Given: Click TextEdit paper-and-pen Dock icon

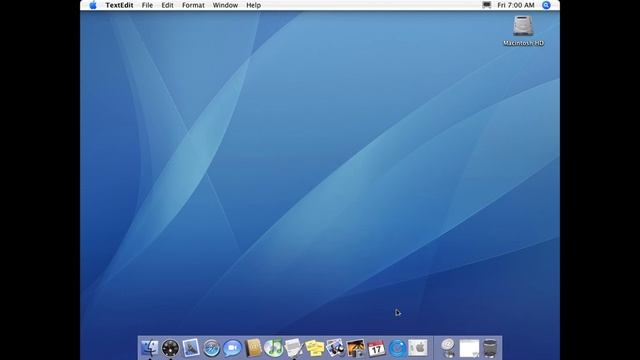Looking at the screenshot, I should pos(294,348).
